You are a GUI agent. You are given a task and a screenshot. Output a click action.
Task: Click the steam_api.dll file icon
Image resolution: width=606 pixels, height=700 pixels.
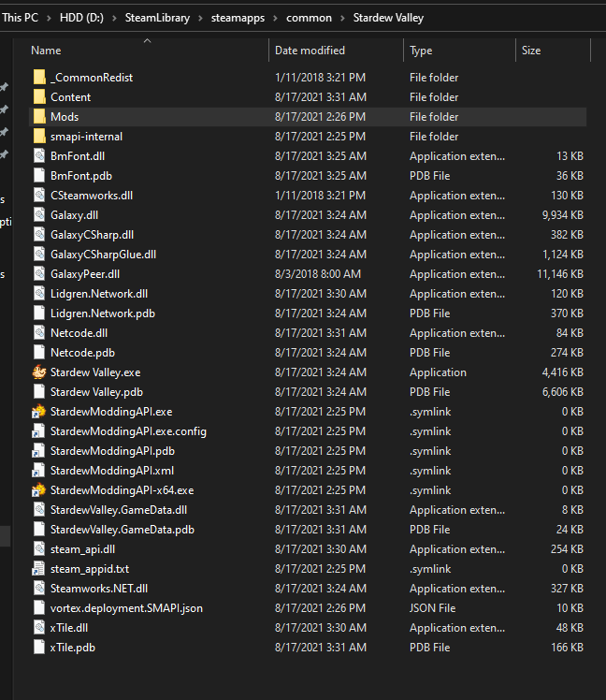(x=39, y=548)
